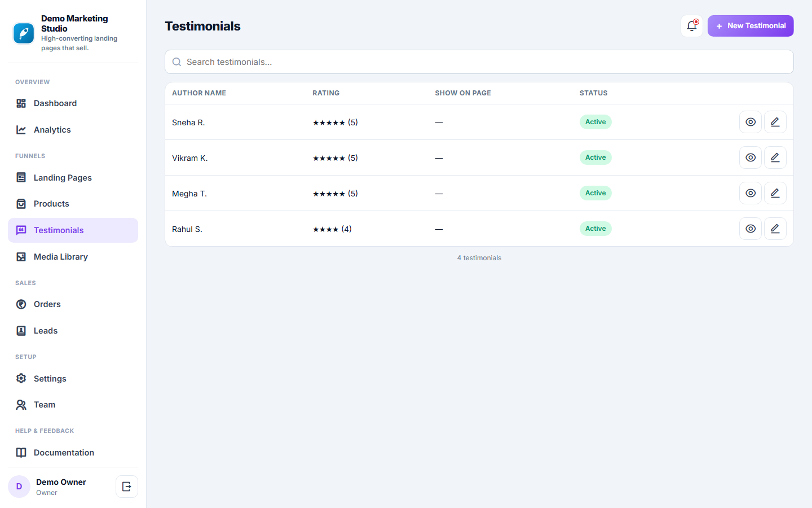Click the Active badge for Sneha R.

(595, 122)
